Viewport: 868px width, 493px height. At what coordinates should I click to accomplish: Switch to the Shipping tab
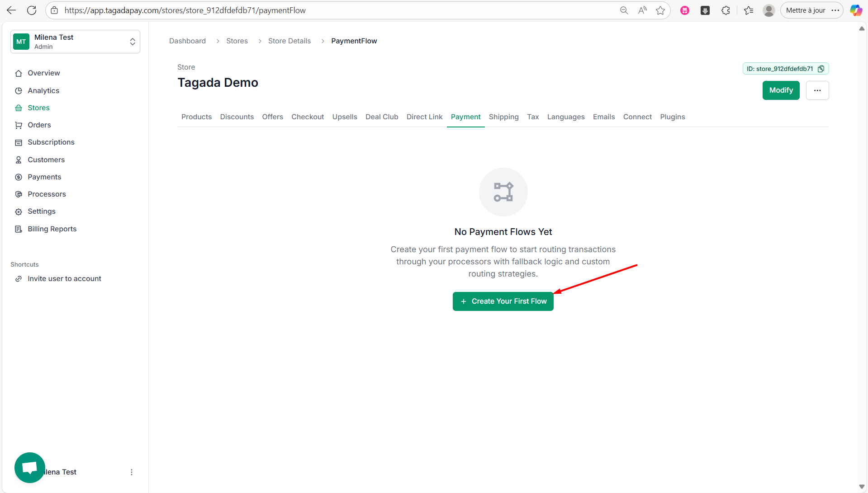pyautogui.click(x=503, y=117)
